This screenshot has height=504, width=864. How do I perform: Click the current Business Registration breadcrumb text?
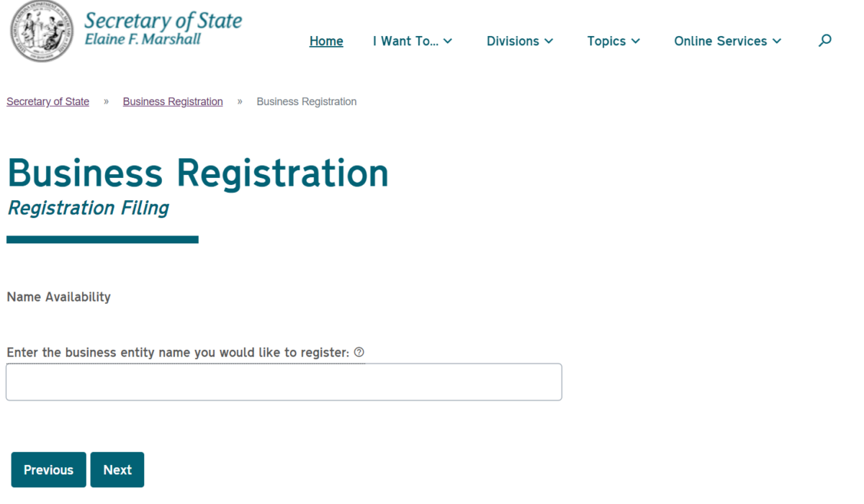306,101
